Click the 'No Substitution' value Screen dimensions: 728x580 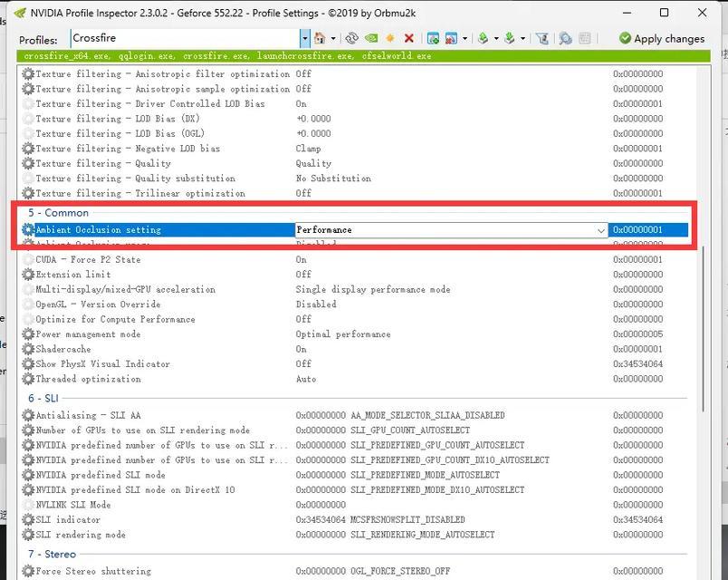(x=333, y=178)
